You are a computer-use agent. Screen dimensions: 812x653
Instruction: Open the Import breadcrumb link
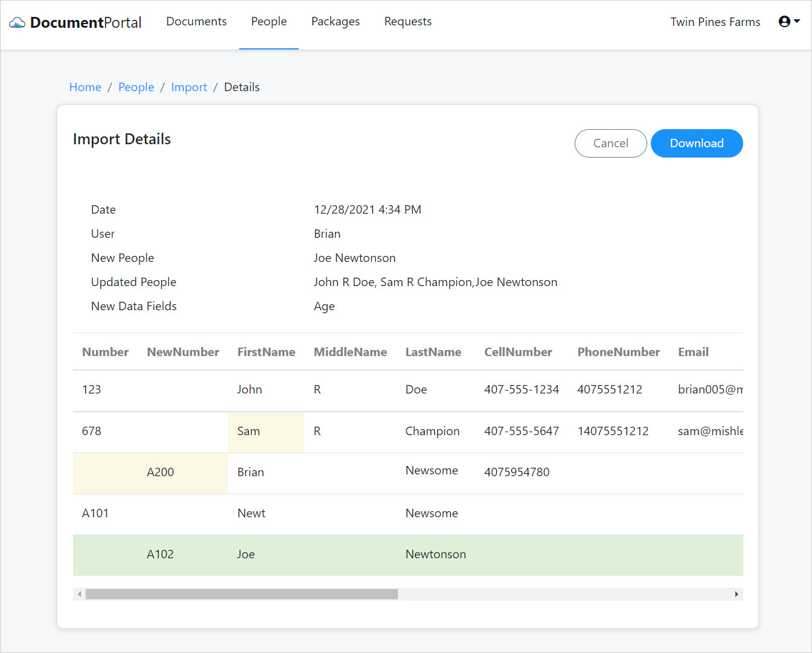189,87
